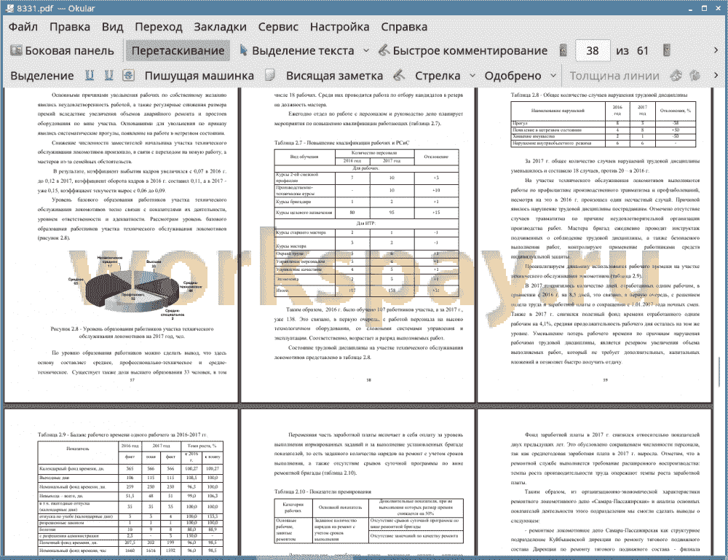Open the Сервис menu
728x560 pixels.
pyautogui.click(x=278, y=27)
